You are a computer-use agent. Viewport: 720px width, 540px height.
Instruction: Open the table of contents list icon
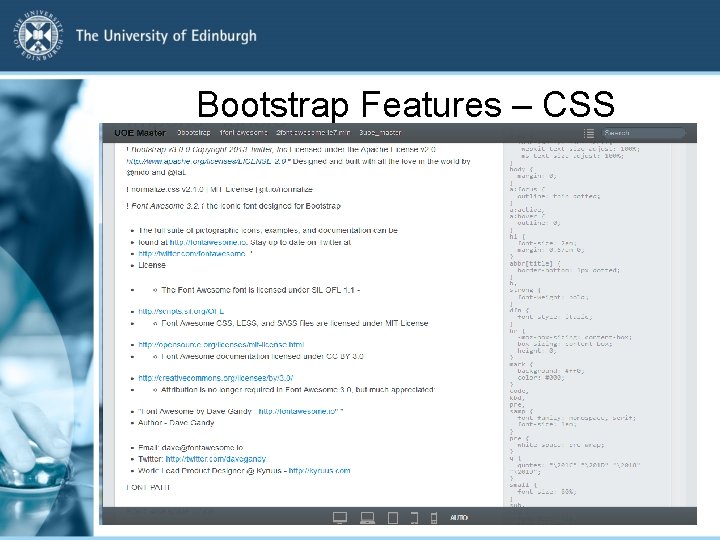[589, 133]
